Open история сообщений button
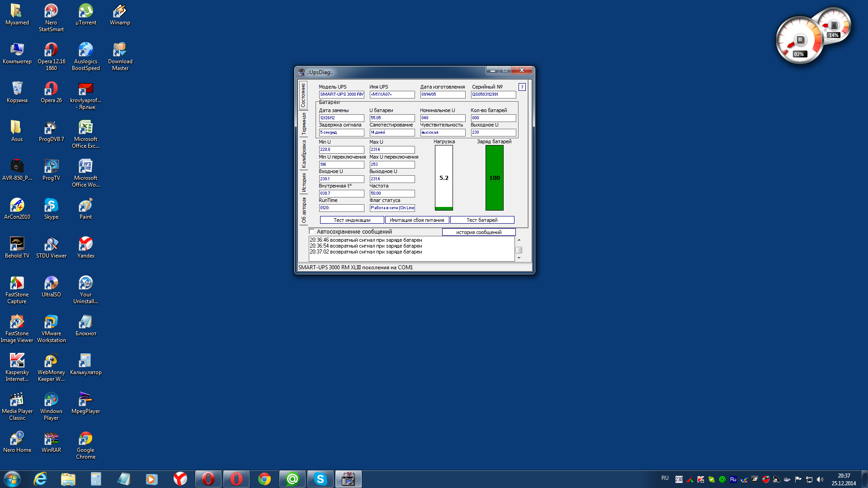Viewport: 868px width, 488px height. click(x=478, y=232)
